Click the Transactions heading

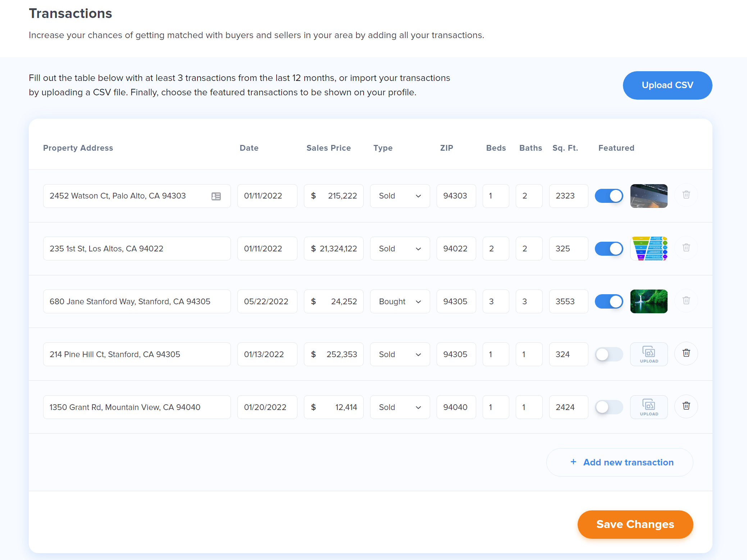[70, 13]
